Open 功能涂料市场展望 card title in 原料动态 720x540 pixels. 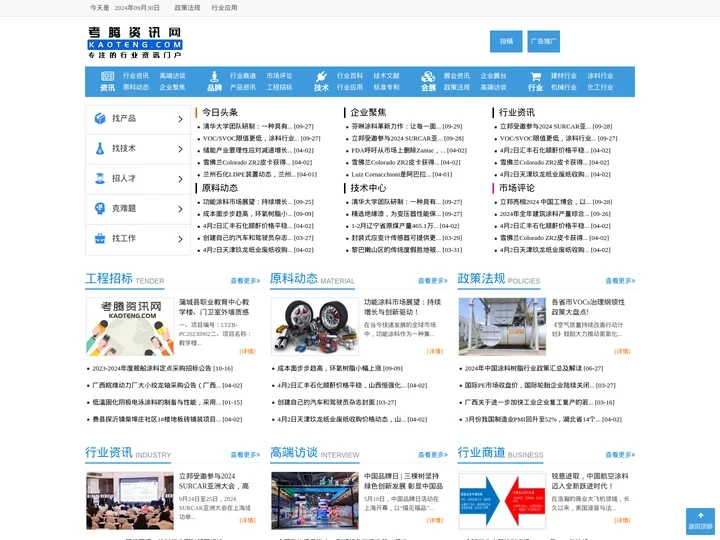[x=402, y=307]
